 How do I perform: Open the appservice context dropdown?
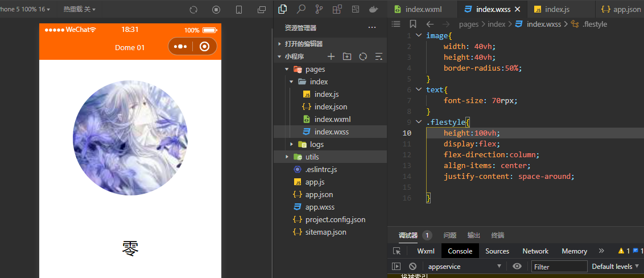(465, 267)
